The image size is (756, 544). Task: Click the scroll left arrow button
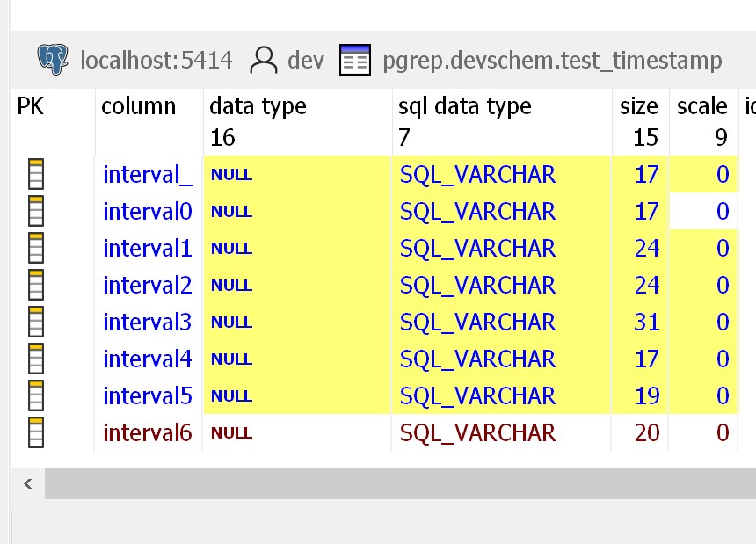(x=27, y=483)
